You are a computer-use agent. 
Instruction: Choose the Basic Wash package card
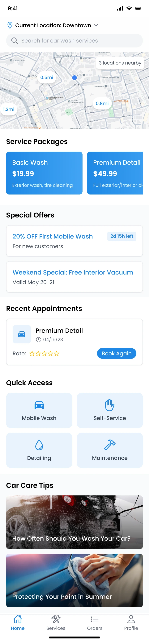click(44, 173)
